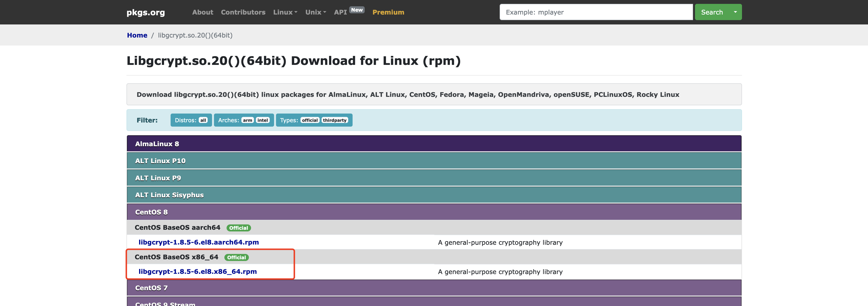Open the Premium link
Image resolution: width=868 pixels, height=306 pixels.
tap(388, 12)
